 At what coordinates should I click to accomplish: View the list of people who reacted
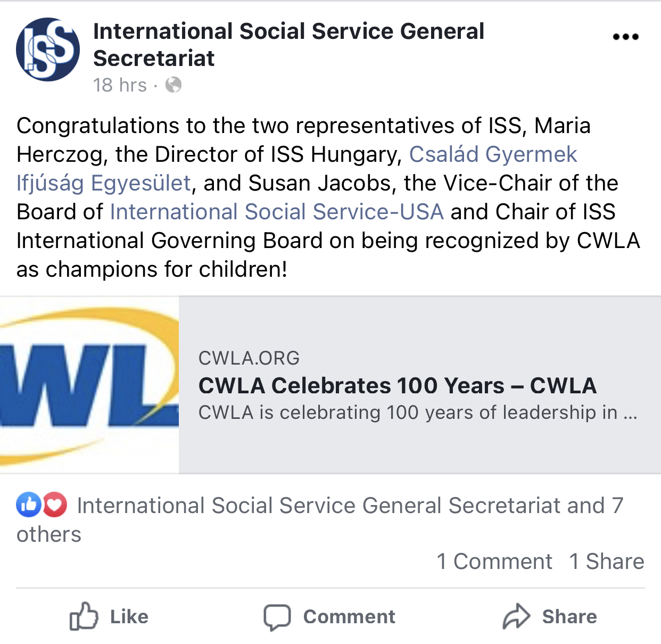(x=349, y=506)
